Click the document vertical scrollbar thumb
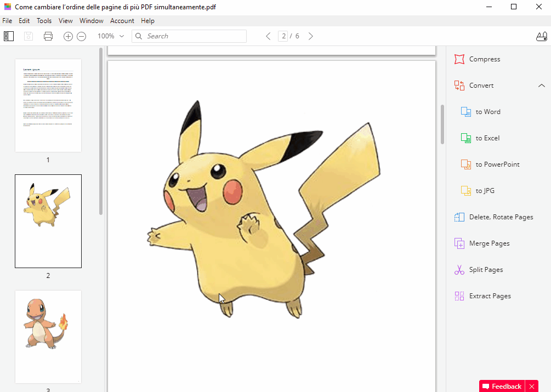The image size is (551, 392). [x=442, y=124]
